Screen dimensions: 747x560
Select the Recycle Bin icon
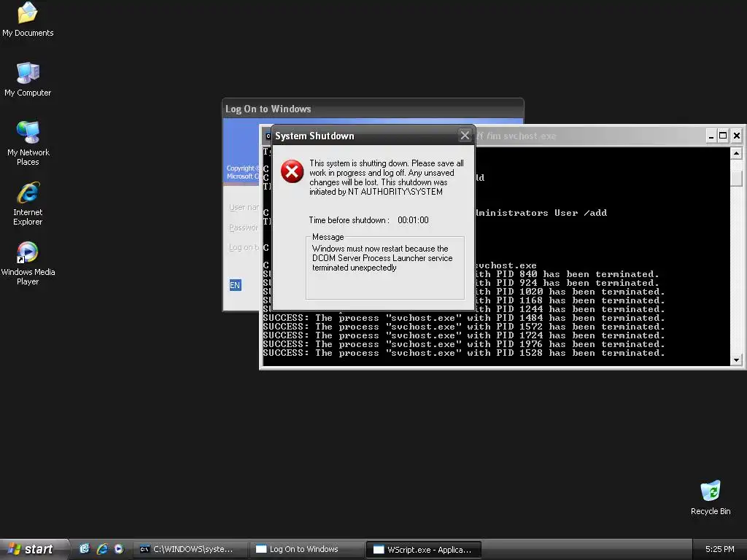pos(711,497)
